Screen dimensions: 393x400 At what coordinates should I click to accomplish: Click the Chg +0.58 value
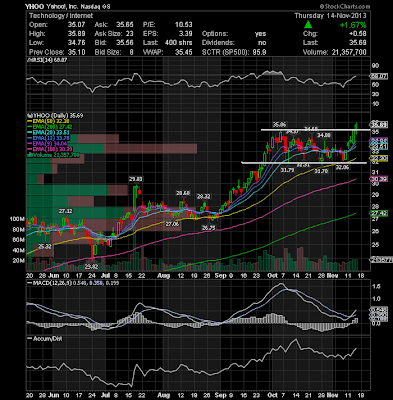357,34
